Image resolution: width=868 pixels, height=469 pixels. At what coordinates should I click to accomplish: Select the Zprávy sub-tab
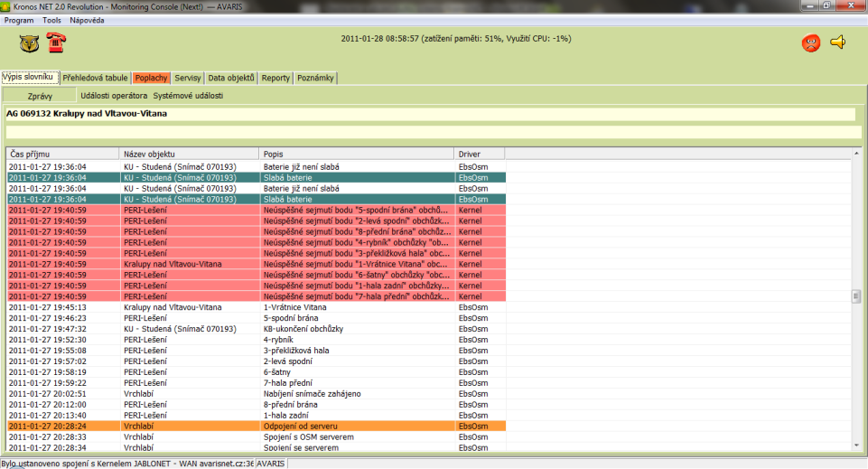click(x=40, y=96)
